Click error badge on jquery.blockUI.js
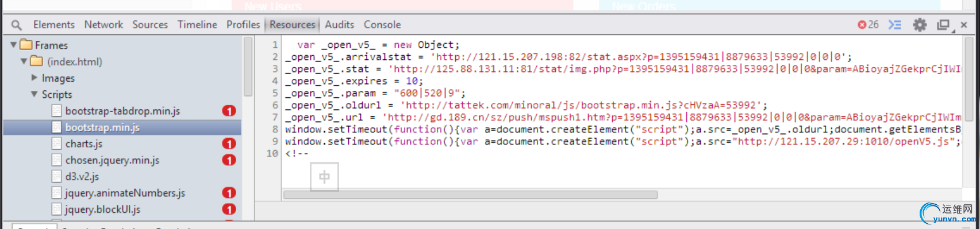The width and height of the screenshot is (980, 229). [x=229, y=209]
